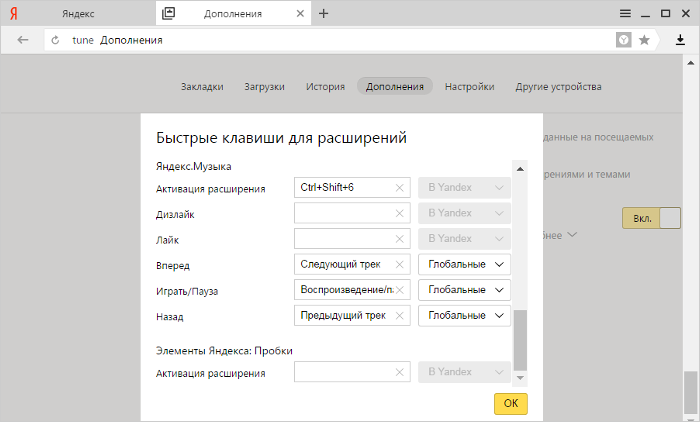Viewport: 700px width, 422px height.
Task: Click the Дизлайк shortcut input field
Action: pyautogui.click(x=352, y=213)
